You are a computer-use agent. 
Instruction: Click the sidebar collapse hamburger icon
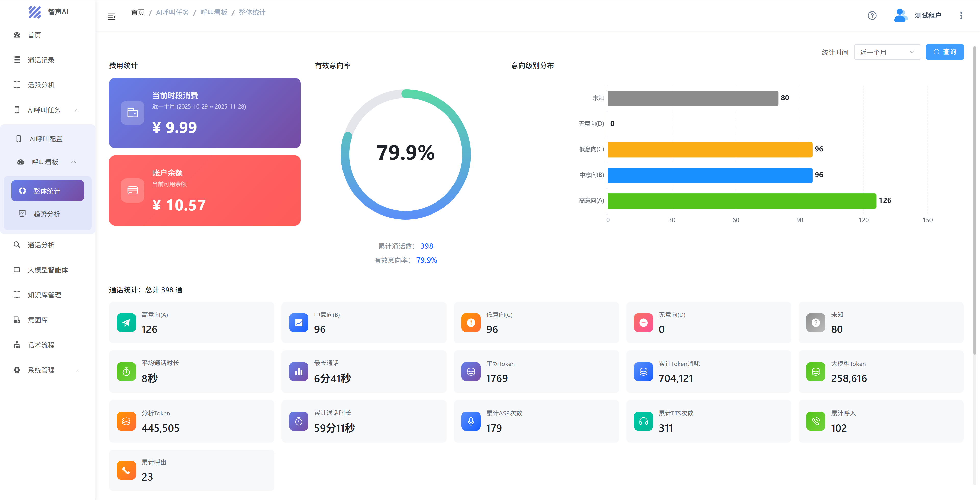[112, 17]
